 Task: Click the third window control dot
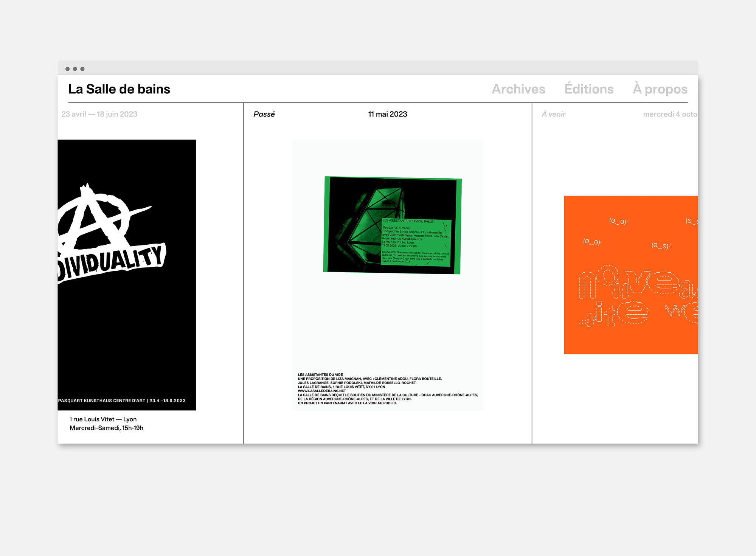tap(82, 69)
